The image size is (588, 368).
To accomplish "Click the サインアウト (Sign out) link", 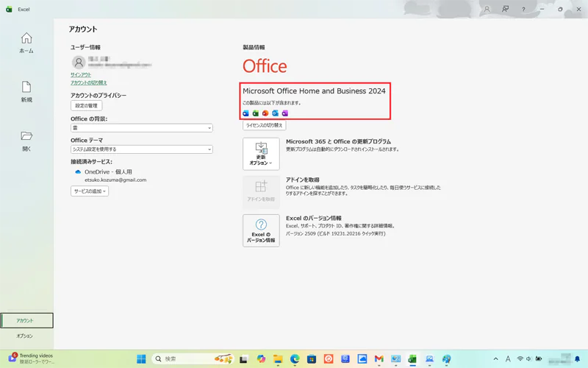I will pos(81,75).
